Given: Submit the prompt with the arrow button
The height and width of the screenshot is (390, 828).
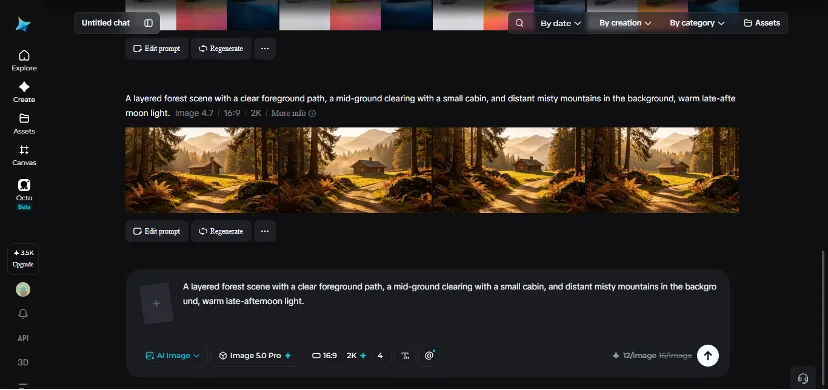Looking at the screenshot, I should 708,356.
